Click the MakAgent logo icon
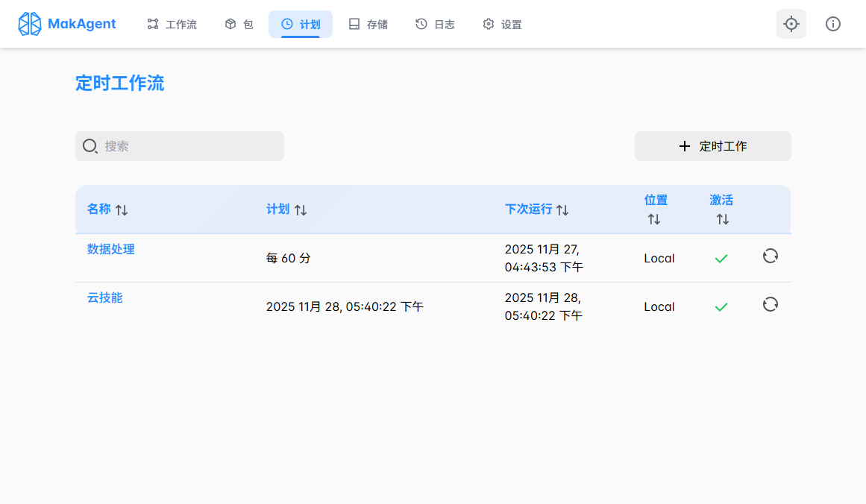Viewport: 866px width, 504px height. click(30, 24)
